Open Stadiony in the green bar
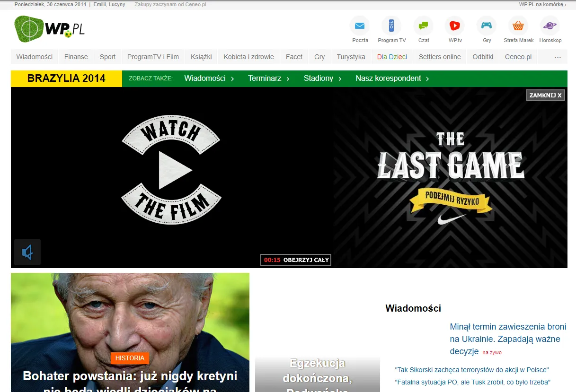 click(322, 78)
